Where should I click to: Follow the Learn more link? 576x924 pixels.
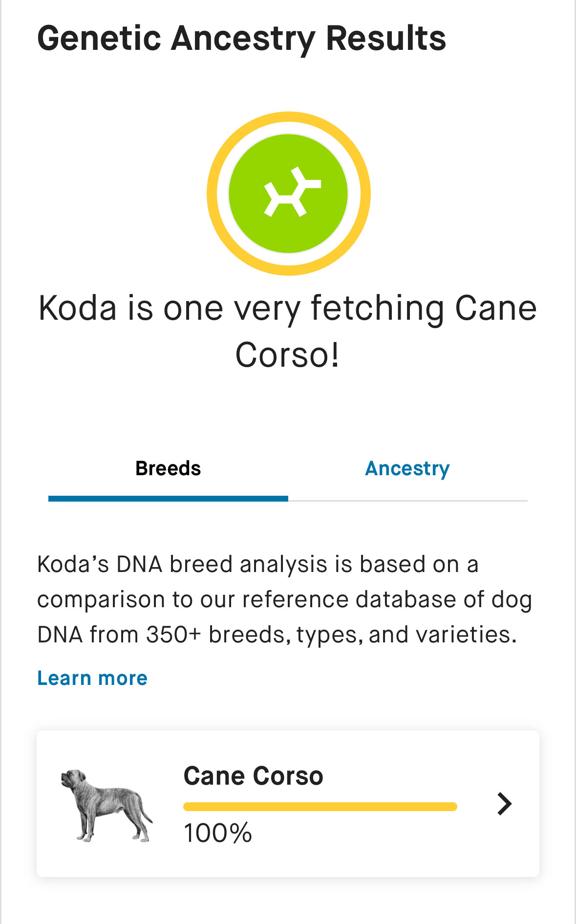pyautogui.click(x=92, y=678)
